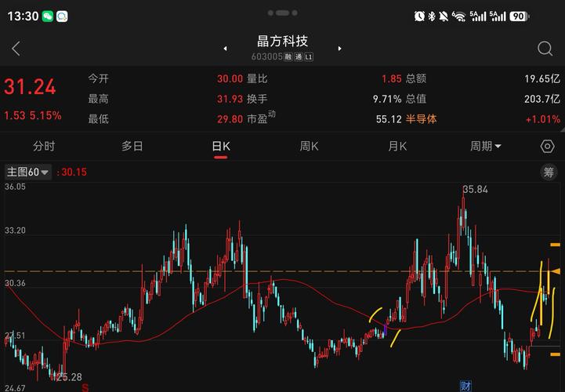Screen dimensions: 565x392
Task: Tap the Wi-Fi status icon
Action: [458, 16]
